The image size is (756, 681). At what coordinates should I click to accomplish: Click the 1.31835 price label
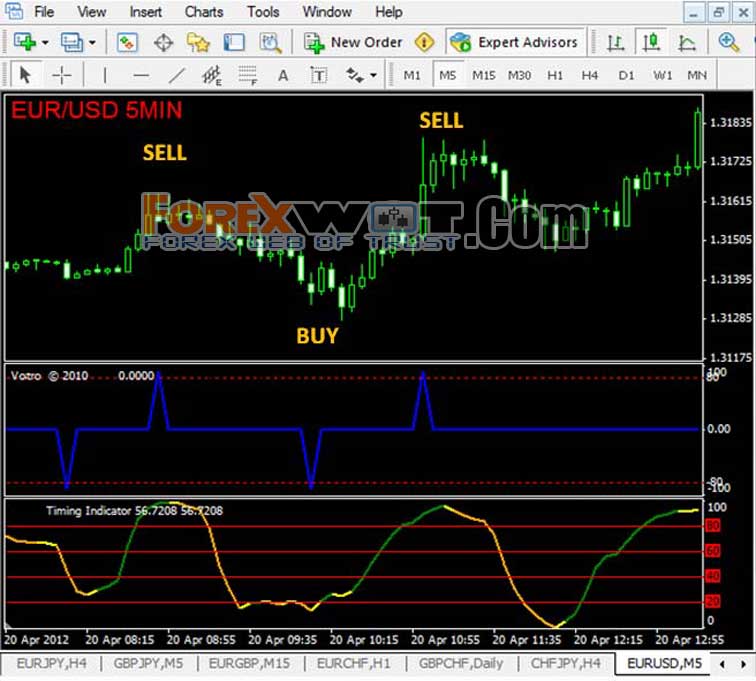point(731,123)
